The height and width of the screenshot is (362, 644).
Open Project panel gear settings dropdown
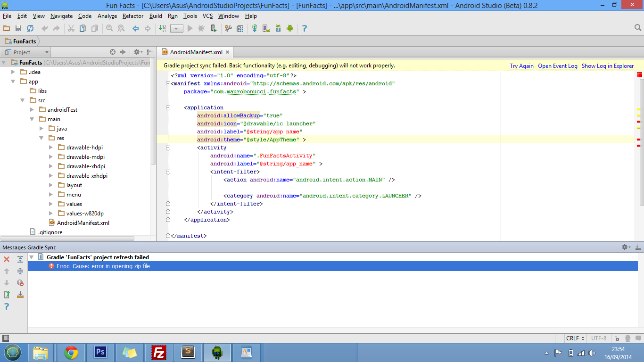(x=138, y=52)
